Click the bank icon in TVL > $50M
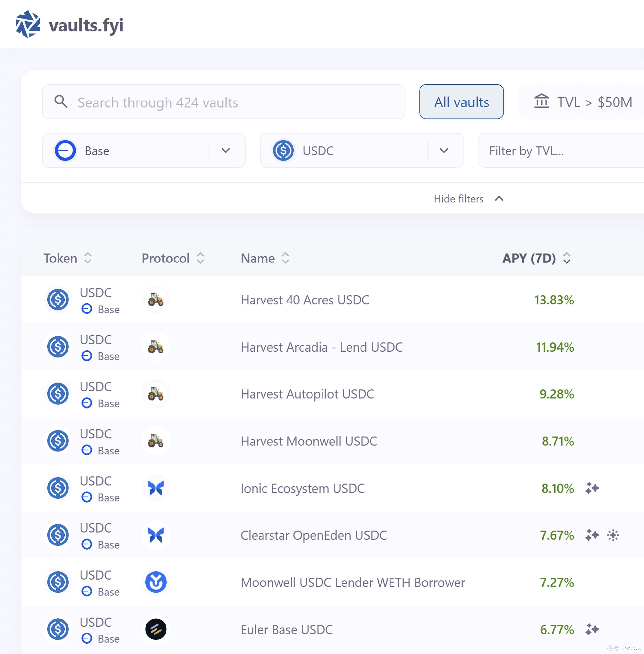 [x=542, y=101]
